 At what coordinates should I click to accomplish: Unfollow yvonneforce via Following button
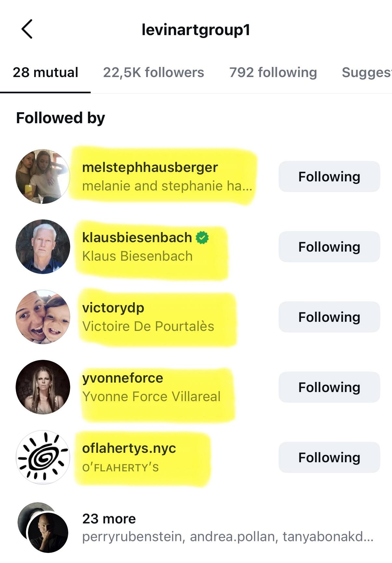[329, 387]
